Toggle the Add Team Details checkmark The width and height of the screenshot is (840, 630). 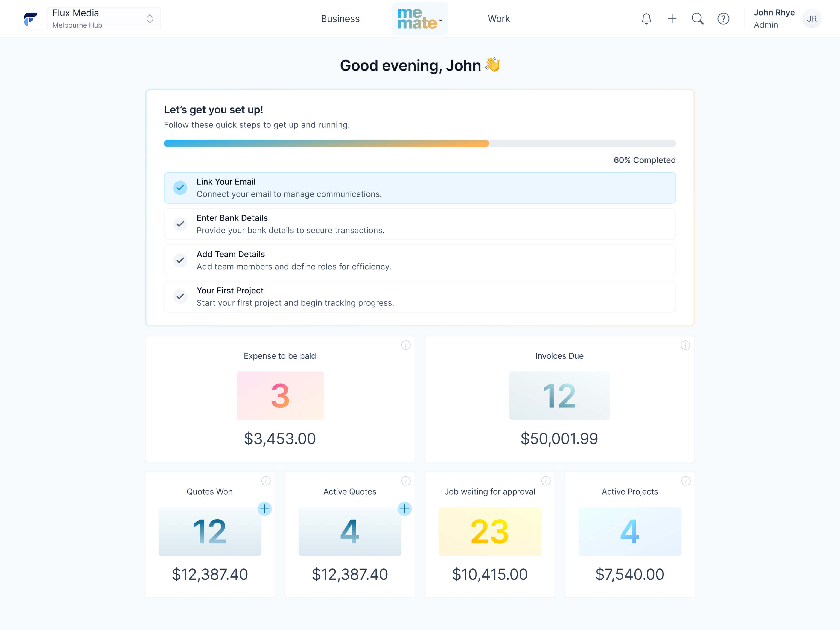pyautogui.click(x=180, y=260)
